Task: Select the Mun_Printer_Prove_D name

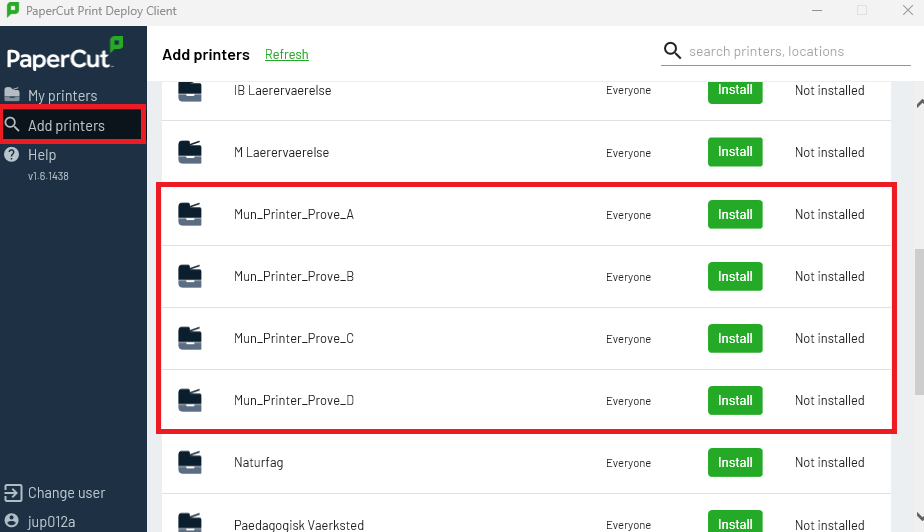Action: pyautogui.click(x=293, y=401)
